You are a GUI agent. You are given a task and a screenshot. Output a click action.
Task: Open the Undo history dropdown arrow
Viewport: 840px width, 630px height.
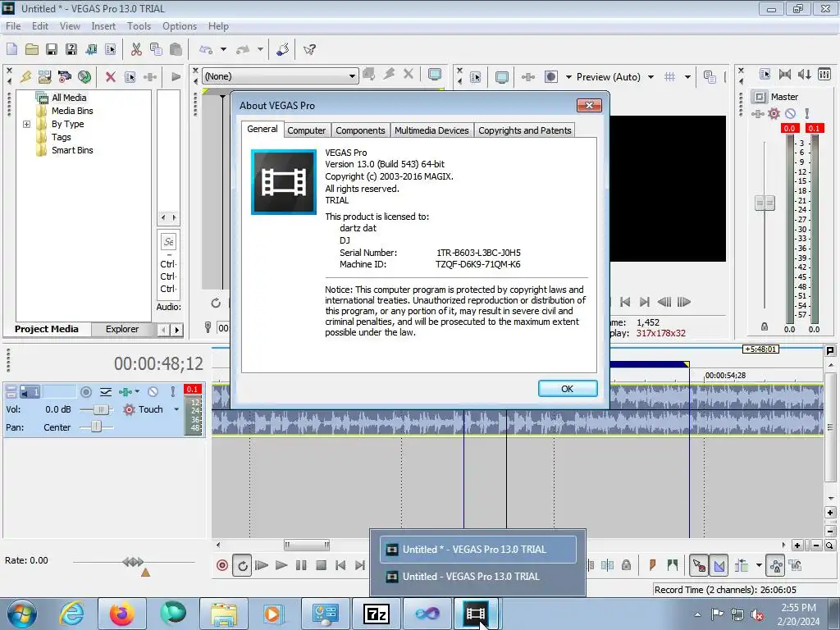click(223, 49)
